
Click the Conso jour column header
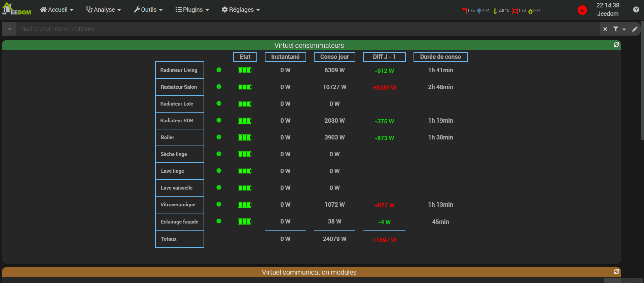334,57
